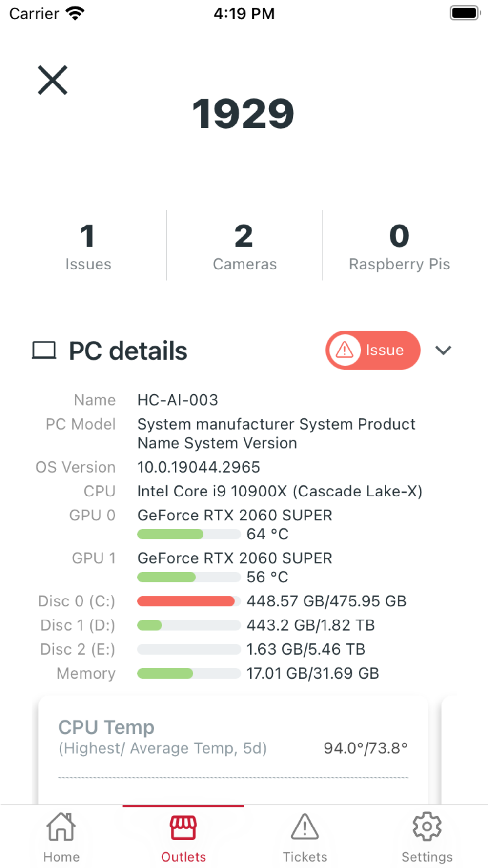
Task: Open the 0 Raspberry Pis count
Action: [x=399, y=246]
